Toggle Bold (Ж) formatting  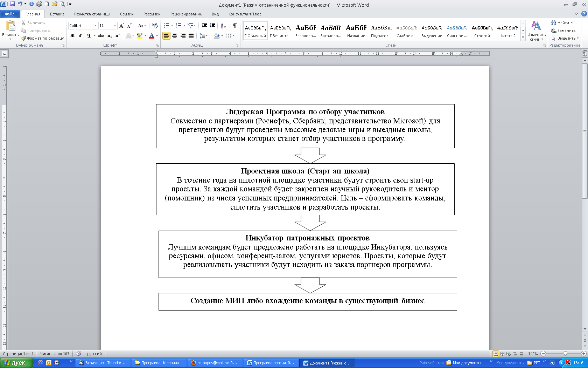coord(72,36)
